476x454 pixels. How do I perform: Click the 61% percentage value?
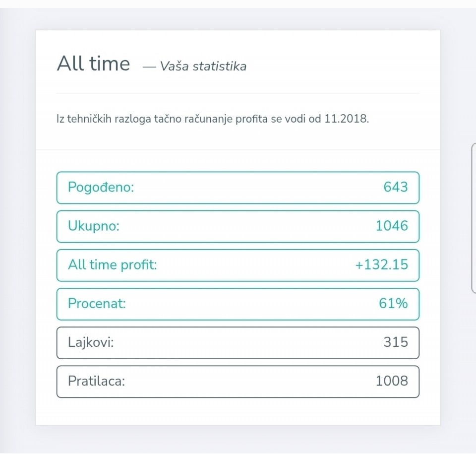tap(393, 304)
